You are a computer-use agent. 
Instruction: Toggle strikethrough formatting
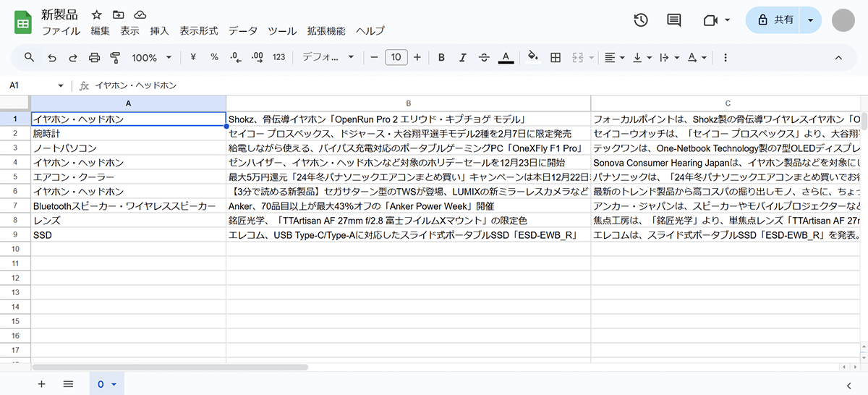tap(484, 57)
